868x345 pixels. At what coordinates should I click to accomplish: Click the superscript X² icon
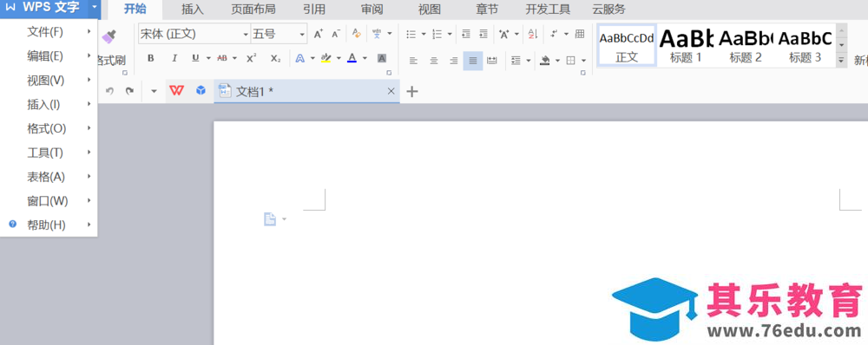click(252, 58)
